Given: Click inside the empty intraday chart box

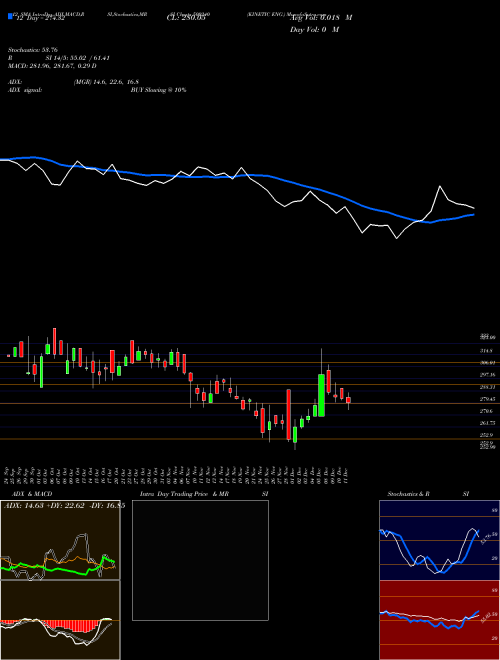Looking at the screenshot, I should tap(200, 560).
